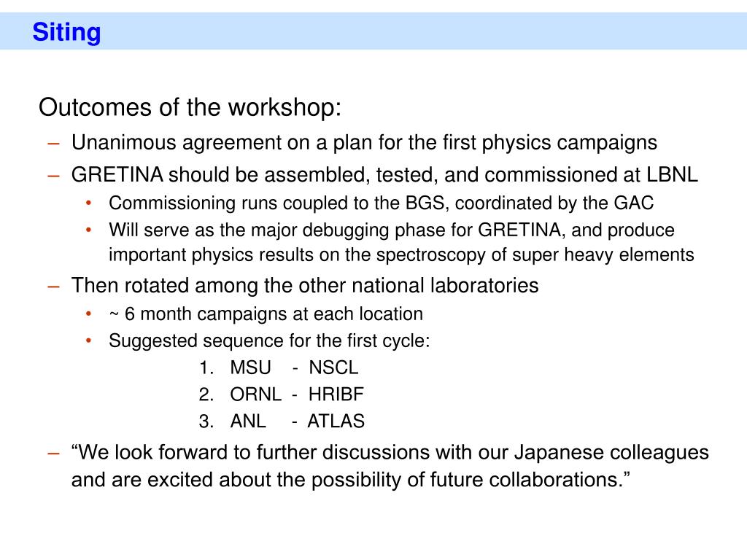Click Then rotated among national laboratories line
Viewport: 747px width, 560px height.
[305, 286]
